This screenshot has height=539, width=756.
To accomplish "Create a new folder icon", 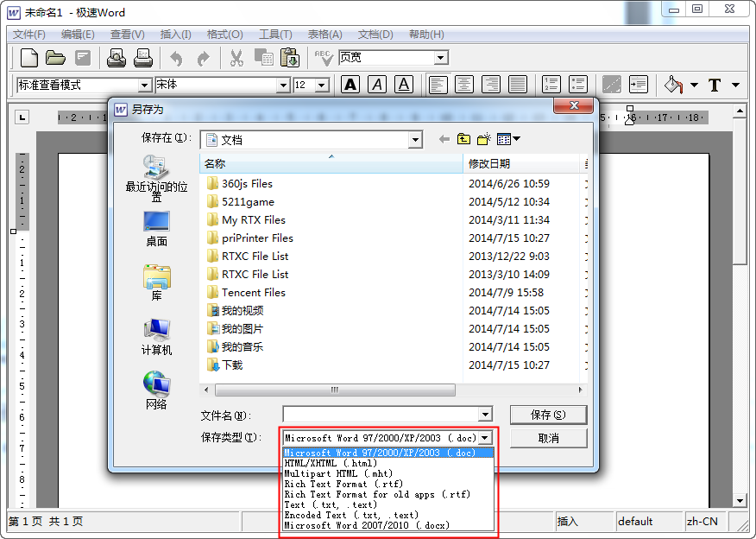I will [483, 139].
